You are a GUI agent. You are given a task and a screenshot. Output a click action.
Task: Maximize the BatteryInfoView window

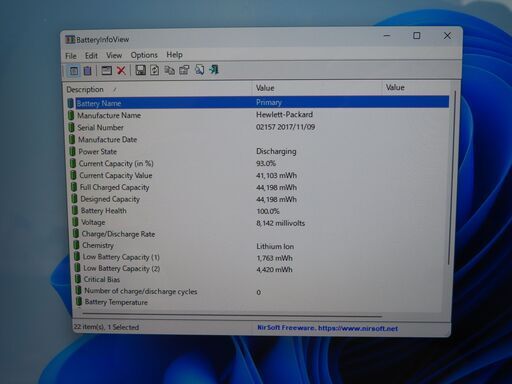(417, 35)
